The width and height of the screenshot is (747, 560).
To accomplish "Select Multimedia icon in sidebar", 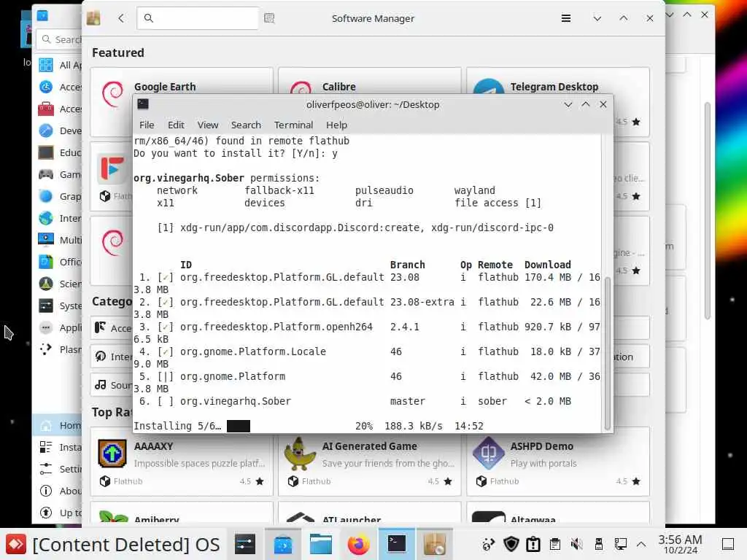I will [x=46, y=240].
